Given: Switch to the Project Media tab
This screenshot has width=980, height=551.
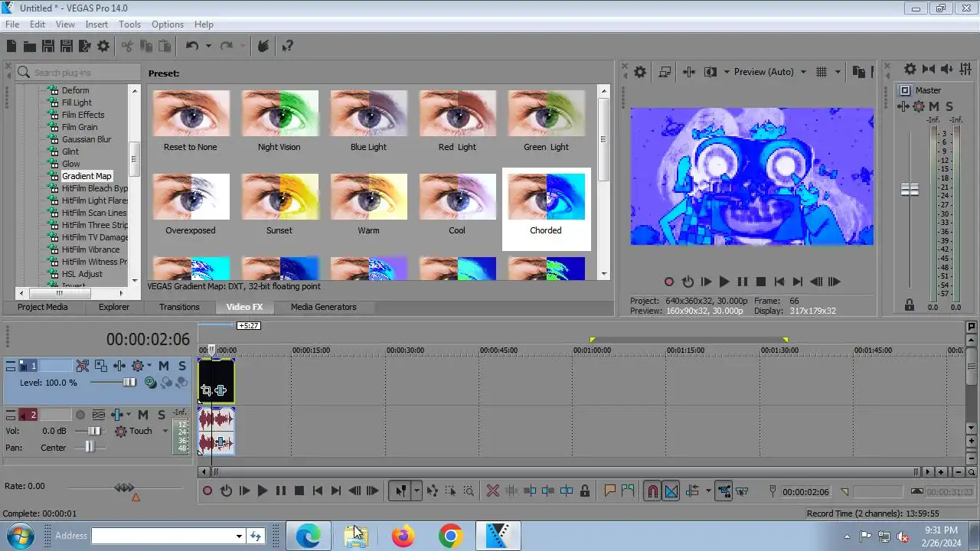Looking at the screenshot, I should pyautogui.click(x=43, y=307).
